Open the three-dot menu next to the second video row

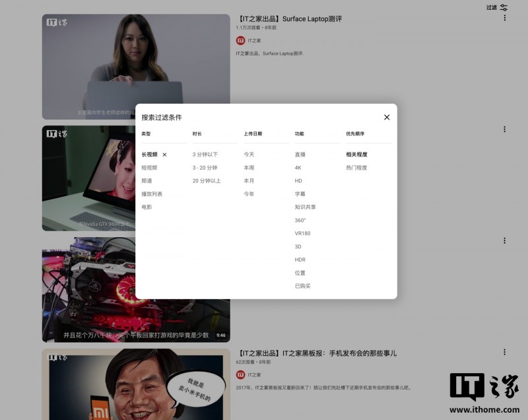click(504, 129)
